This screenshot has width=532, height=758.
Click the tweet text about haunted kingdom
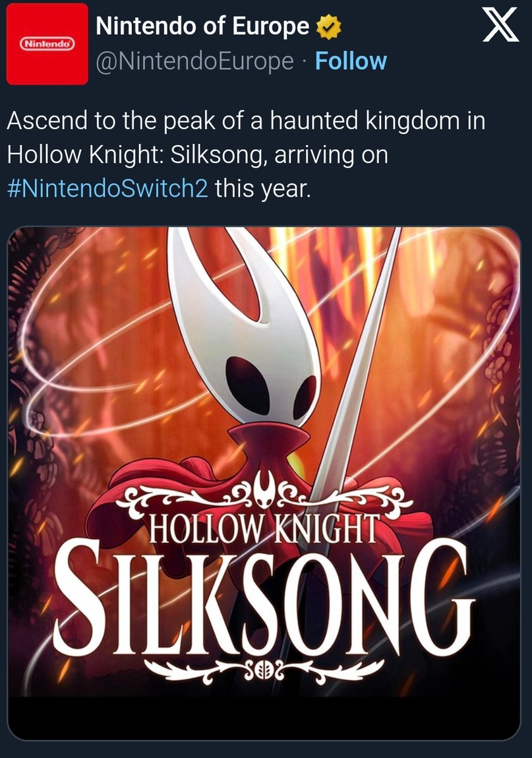246,154
